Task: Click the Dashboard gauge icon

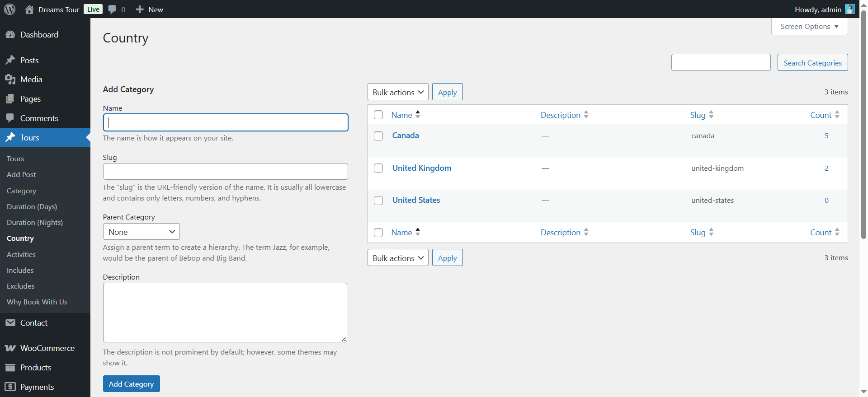Action: [x=10, y=35]
